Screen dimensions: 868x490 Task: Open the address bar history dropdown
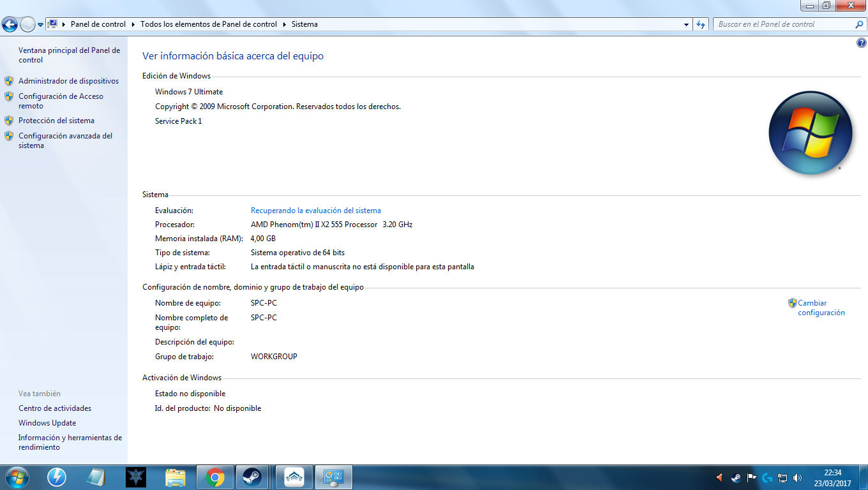(x=686, y=24)
